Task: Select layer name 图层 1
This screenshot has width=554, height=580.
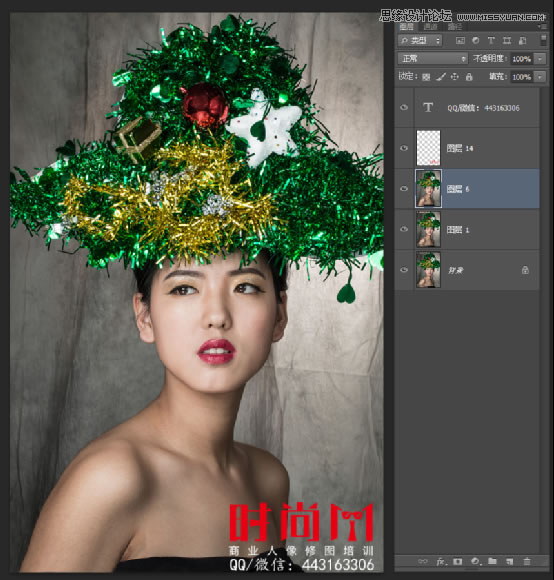Action: click(x=458, y=230)
